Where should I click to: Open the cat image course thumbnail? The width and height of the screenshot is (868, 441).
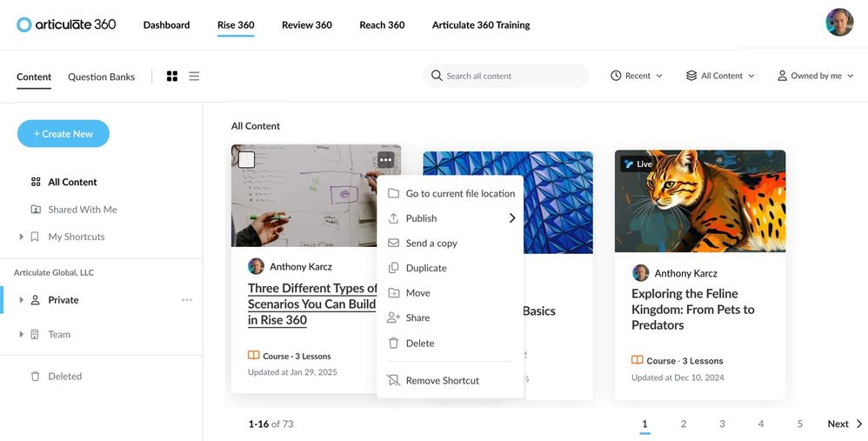(700, 201)
